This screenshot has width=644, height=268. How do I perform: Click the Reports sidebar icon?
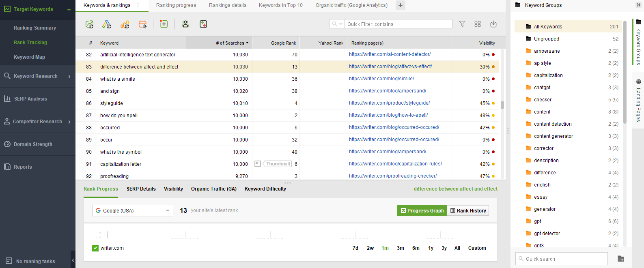click(x=7, y=167)
